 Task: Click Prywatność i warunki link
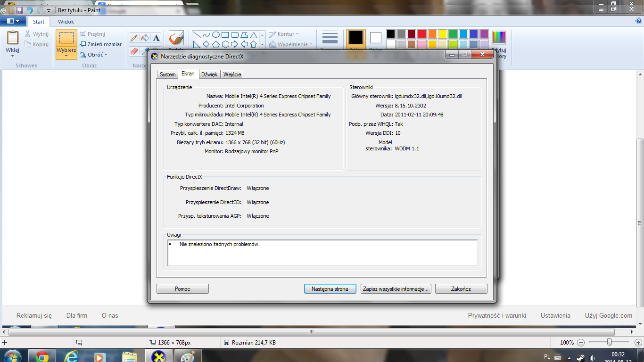(x=497, y=316)
